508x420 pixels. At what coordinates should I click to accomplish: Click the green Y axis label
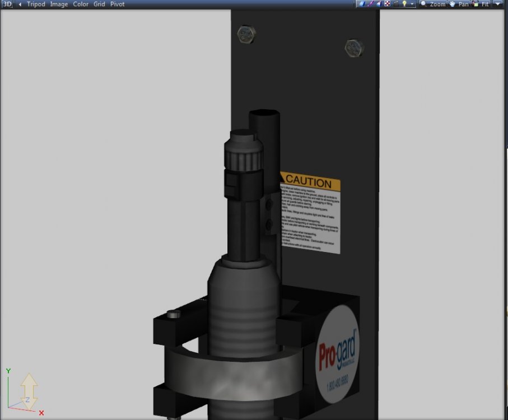pyautogui.click(x=8, y=371)
